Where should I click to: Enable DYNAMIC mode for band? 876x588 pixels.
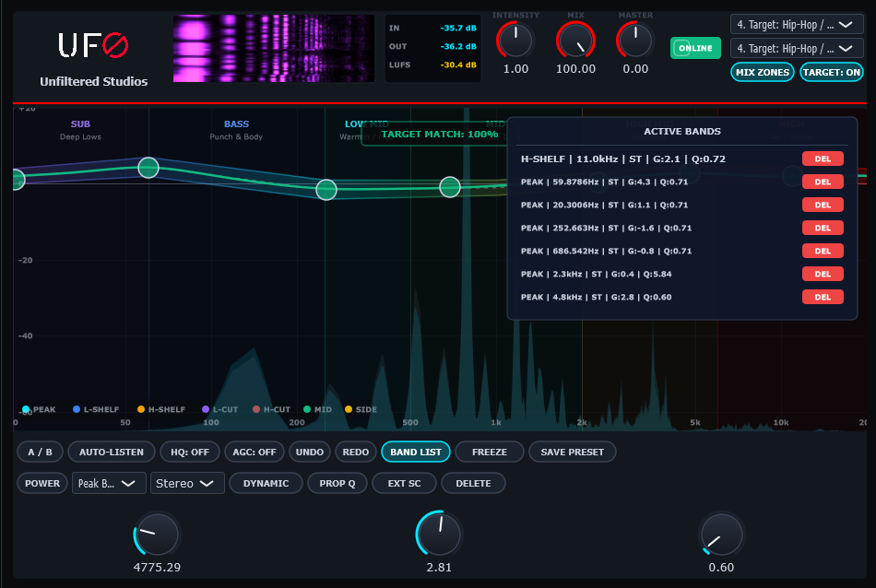[x=266, y=483]
